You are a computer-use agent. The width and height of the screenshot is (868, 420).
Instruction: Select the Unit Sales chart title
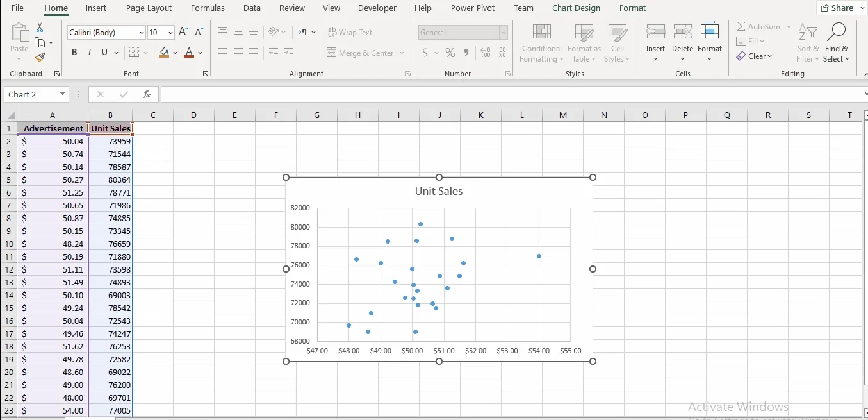tap(439, 191)
